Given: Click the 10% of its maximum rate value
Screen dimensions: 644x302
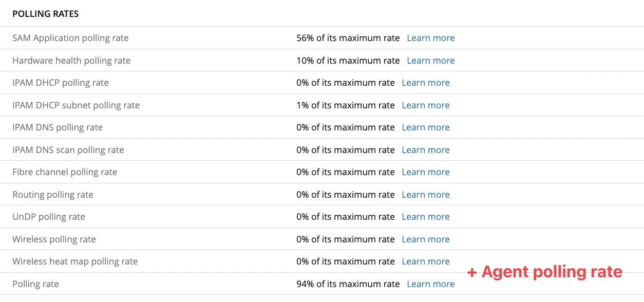Looking at the screenshot, I should (348, 61).
